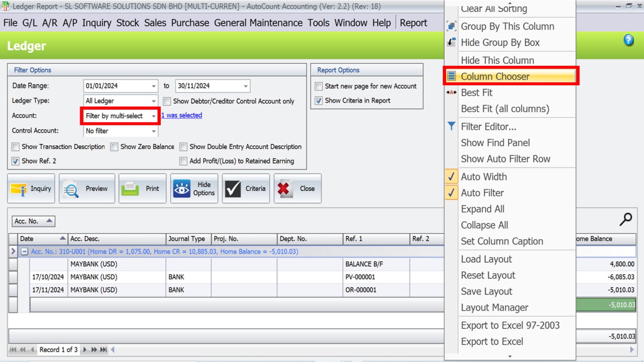The height and width of the screenshot is (362, 644).
Task: Click the Report menu item
Action: point(413,23)
